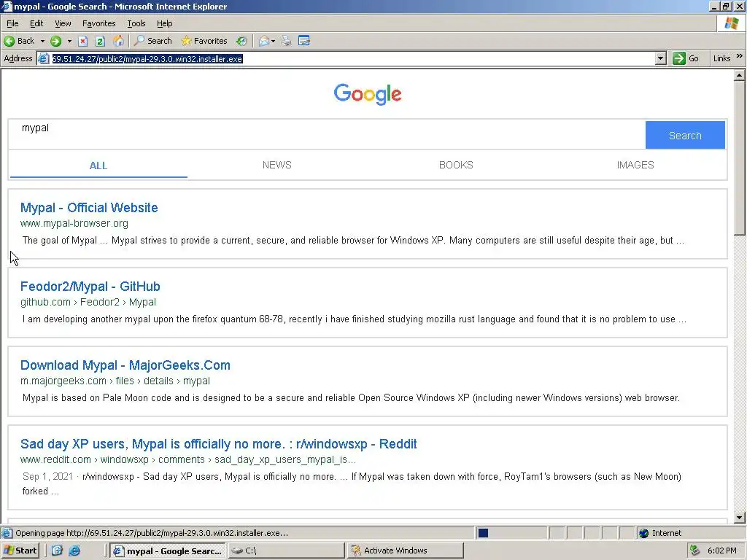This screenshot has width=747, height=560.
Task: Click the page loading progress indicator
Action: (x=483, y=533)
